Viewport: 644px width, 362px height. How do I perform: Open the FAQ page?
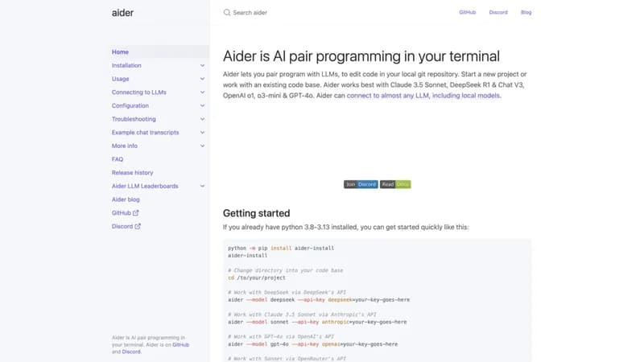[x=118, y=159]
